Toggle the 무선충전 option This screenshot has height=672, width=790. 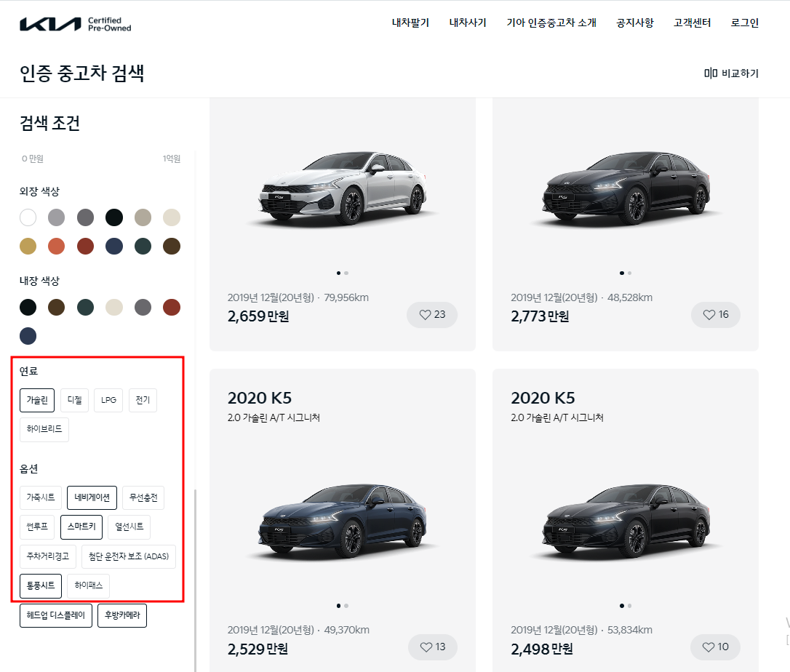[143, 497]
